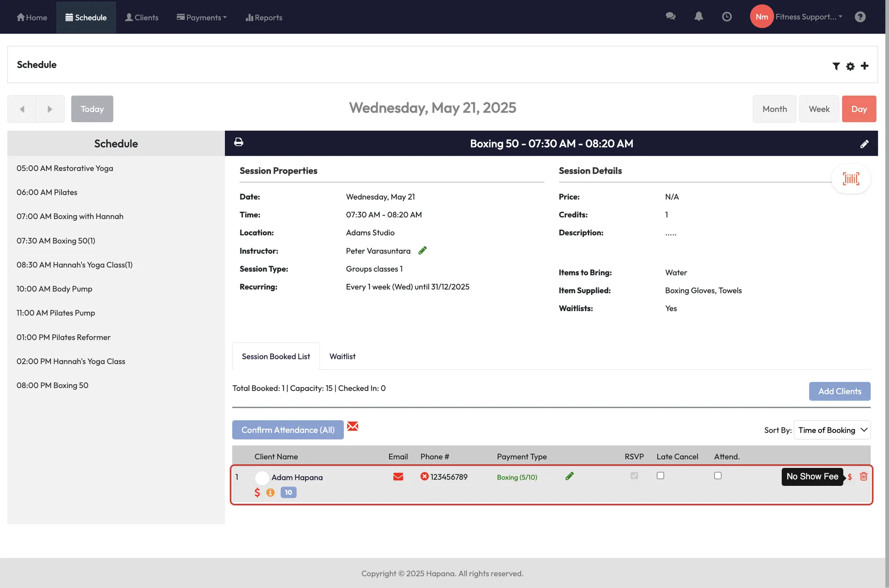This screenshot has height=588, width=889.
Task: Switch to the Waitlist tab
Action: point(342,356)
